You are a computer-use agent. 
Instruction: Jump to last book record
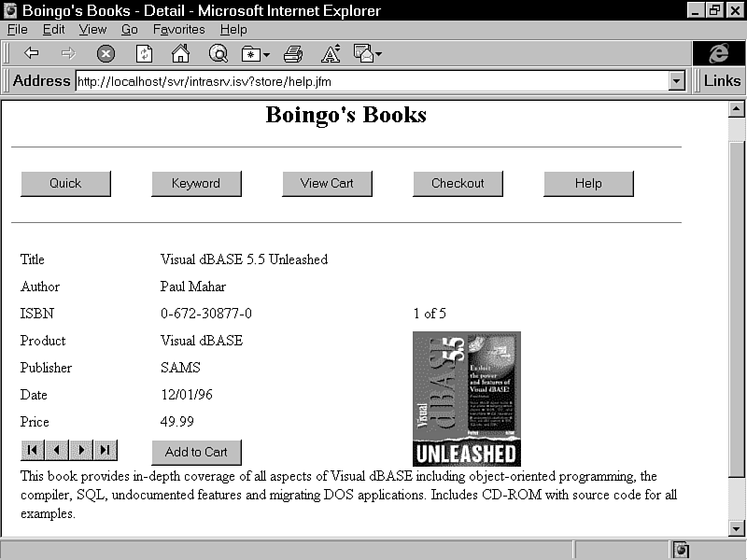point(105,451)
